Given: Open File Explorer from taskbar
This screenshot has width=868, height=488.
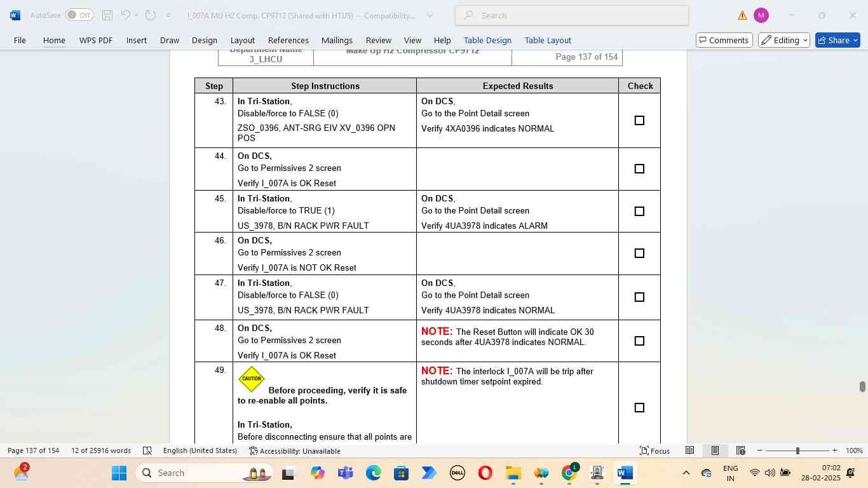Looking at the screenshot, I should (x=513, y=473).
